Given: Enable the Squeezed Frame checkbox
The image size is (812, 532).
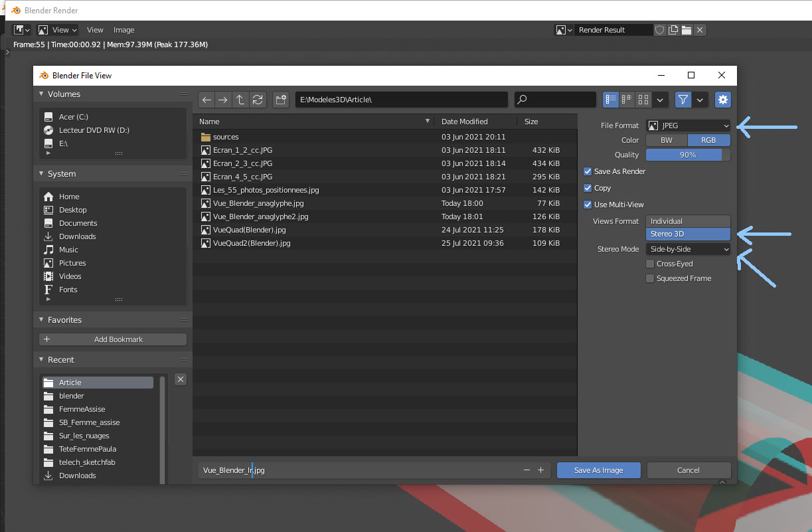Looking at the screenshot, I should click(650, 278).
